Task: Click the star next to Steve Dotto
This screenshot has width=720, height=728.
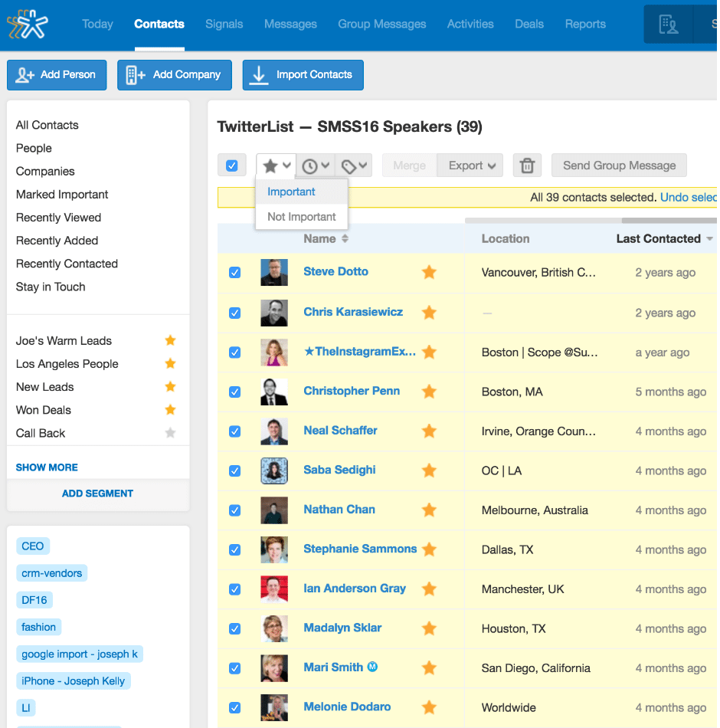Action: tap(429, 272)
